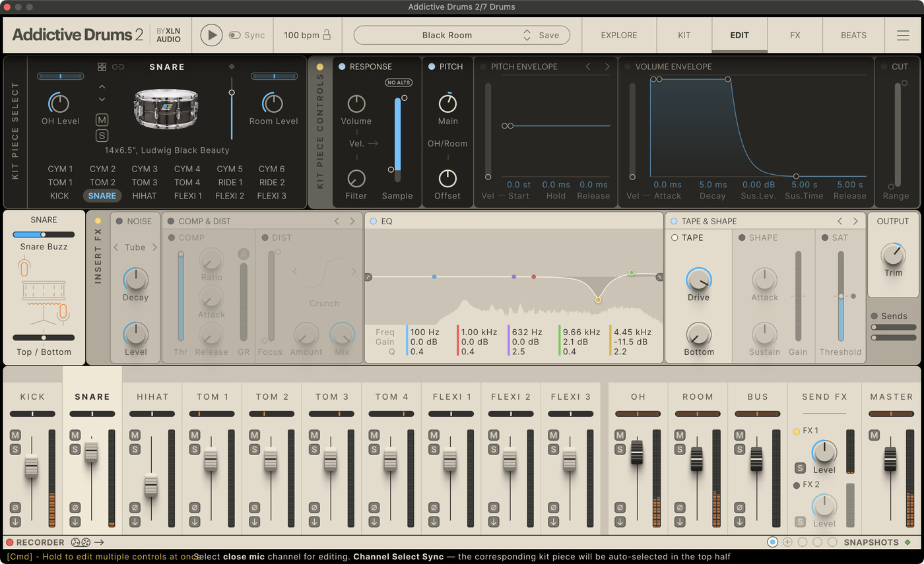Click Save next to the preset name
Image resolution: width=924 pixels, height=564 pixels.
tap(549, 35)
